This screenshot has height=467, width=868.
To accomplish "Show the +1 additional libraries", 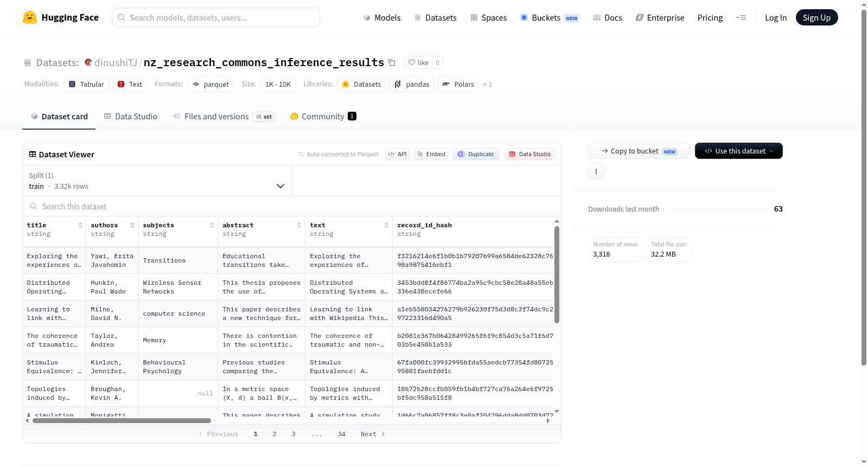I will (488, 84).
